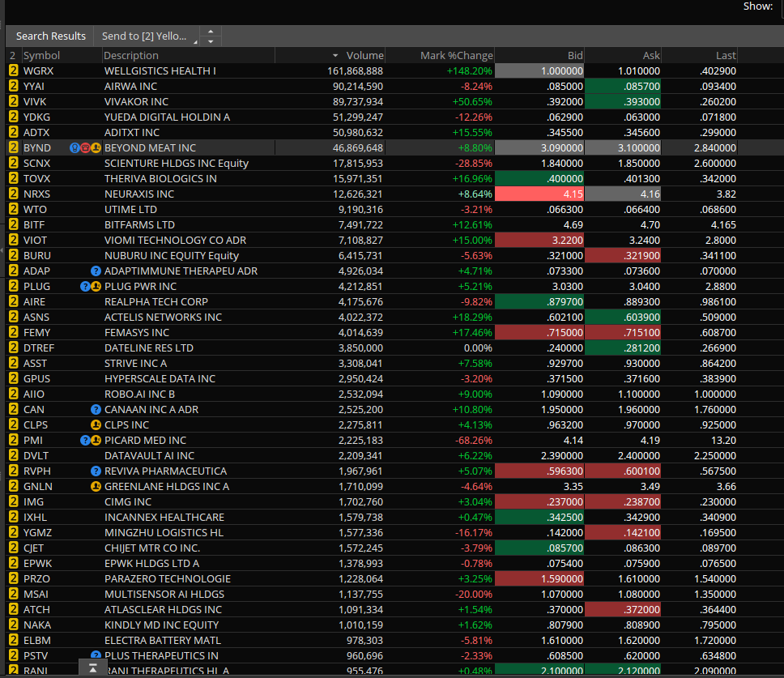Click the orange person icon beside GNLN
This screenshot has width=784, height=678.
click(96, 487)
